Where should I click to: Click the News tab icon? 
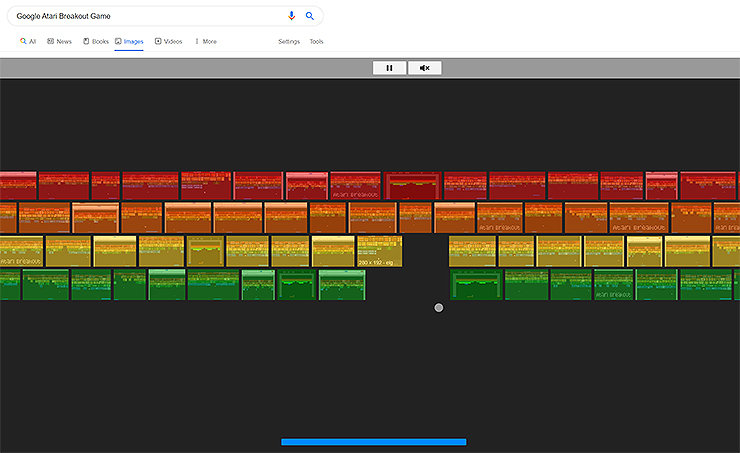50,42
